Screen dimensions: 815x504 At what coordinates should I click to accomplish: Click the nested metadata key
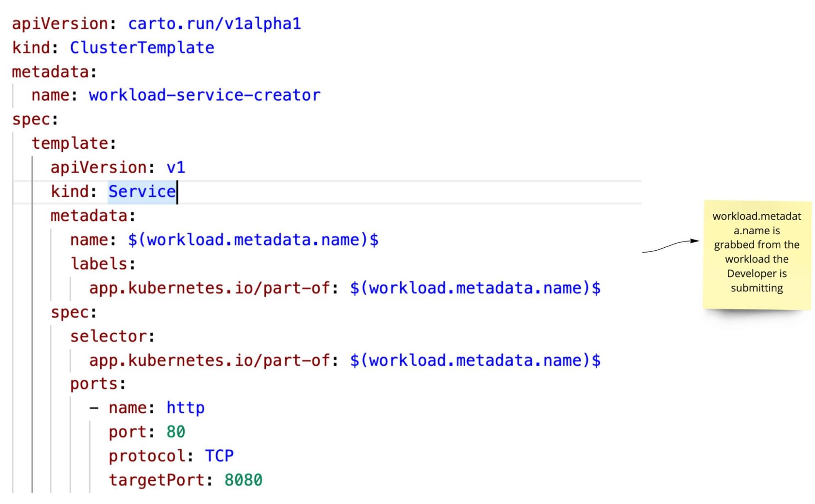point(89,216)
